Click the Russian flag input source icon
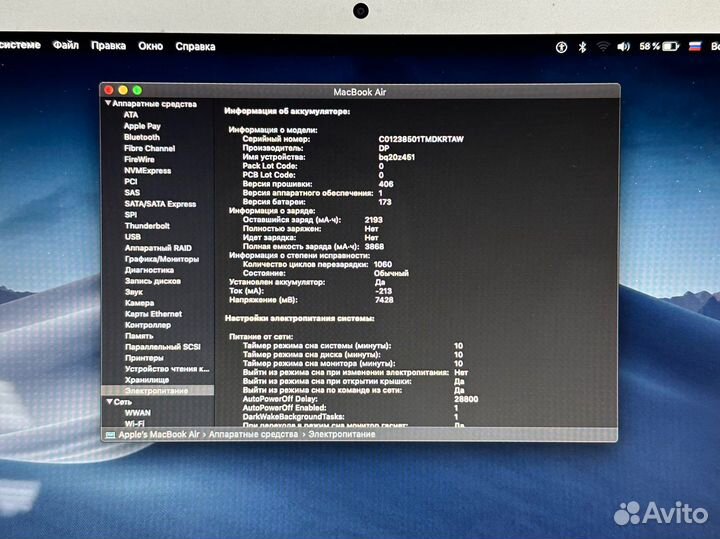This screenshot has width=720, height=539. pos(695,46)
